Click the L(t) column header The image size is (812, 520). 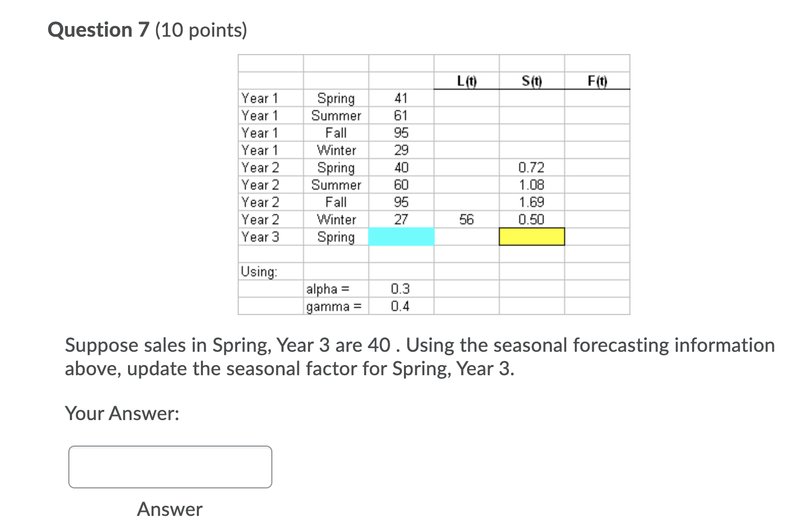pos(466,80)
